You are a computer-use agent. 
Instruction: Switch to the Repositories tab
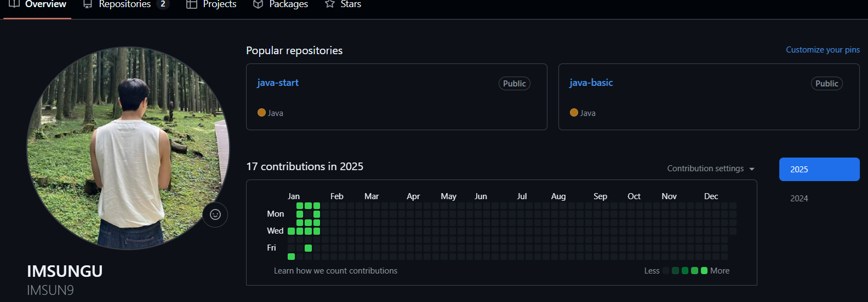[x=125, y=4]
